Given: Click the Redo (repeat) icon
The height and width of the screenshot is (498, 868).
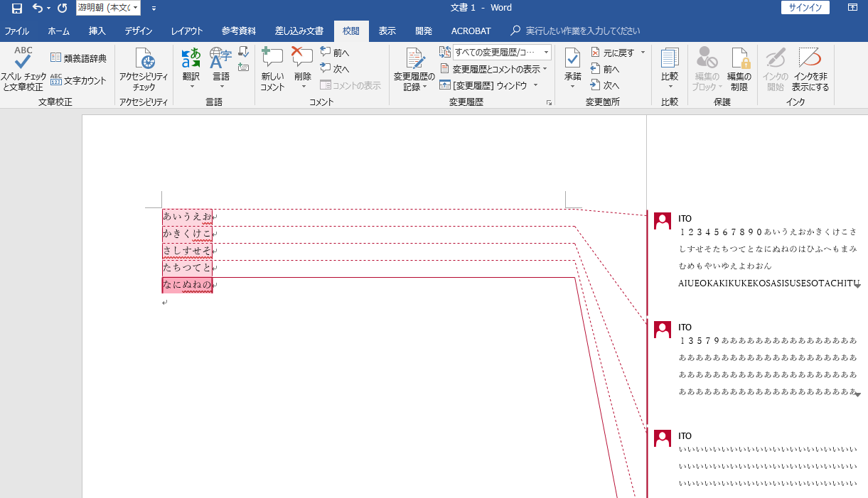Looking at the screenshot, I should (62, 9).
